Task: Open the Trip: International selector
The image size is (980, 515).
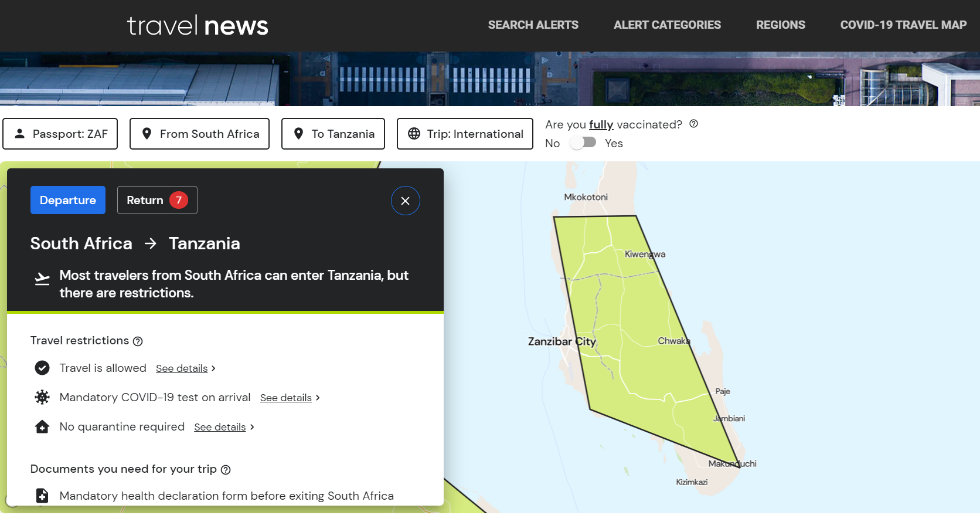Action: [465, 134]
